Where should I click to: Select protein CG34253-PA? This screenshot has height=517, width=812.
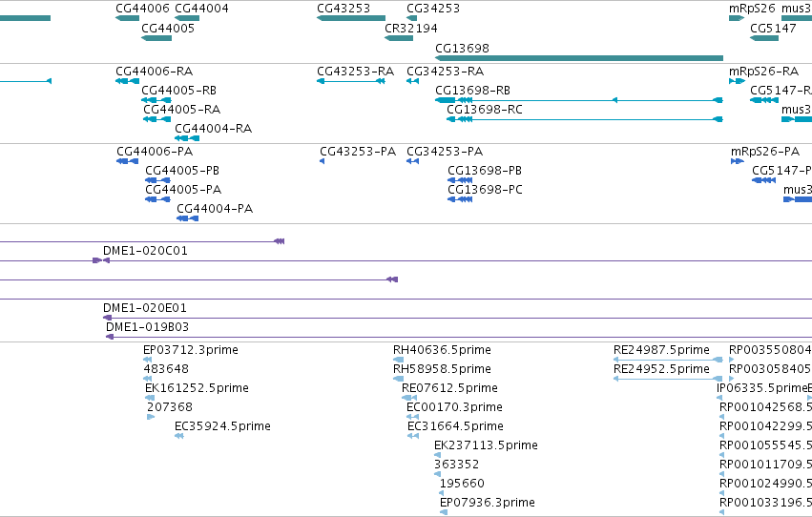(413, 161)
